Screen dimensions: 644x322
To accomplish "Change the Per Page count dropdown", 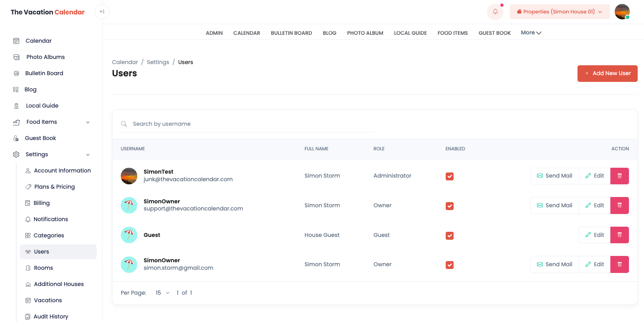I will (162, 293).
